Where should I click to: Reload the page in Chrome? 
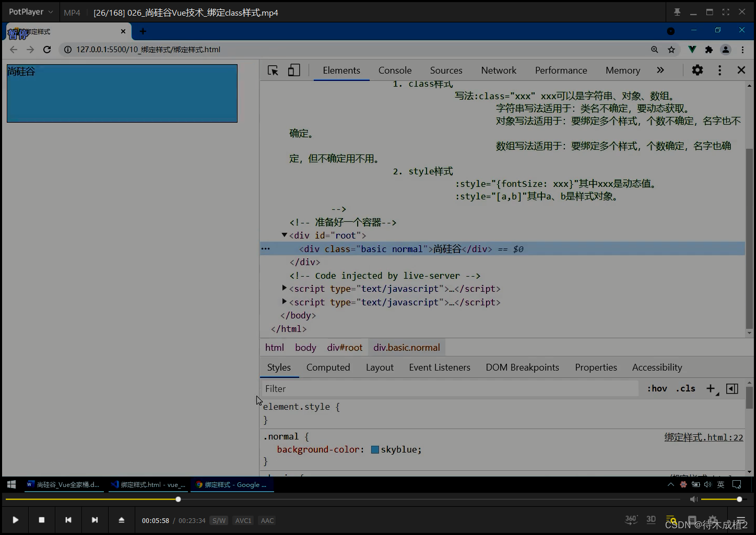[47, 50]
